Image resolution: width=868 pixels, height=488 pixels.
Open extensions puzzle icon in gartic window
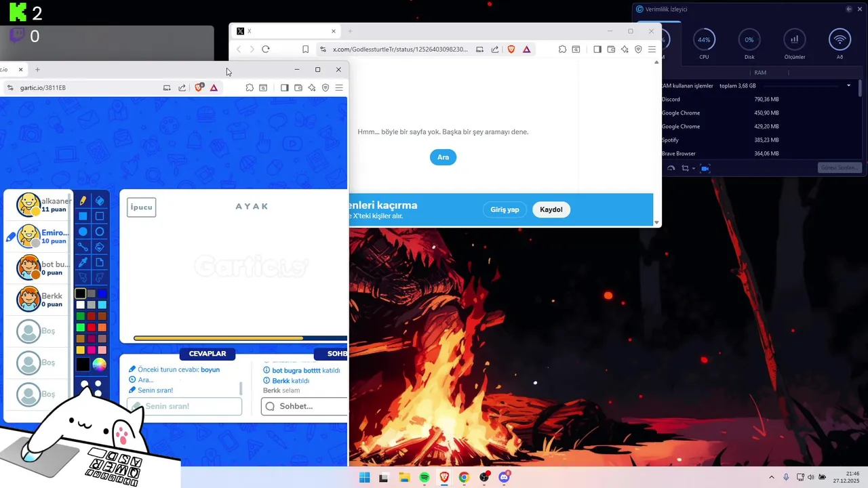250,87
